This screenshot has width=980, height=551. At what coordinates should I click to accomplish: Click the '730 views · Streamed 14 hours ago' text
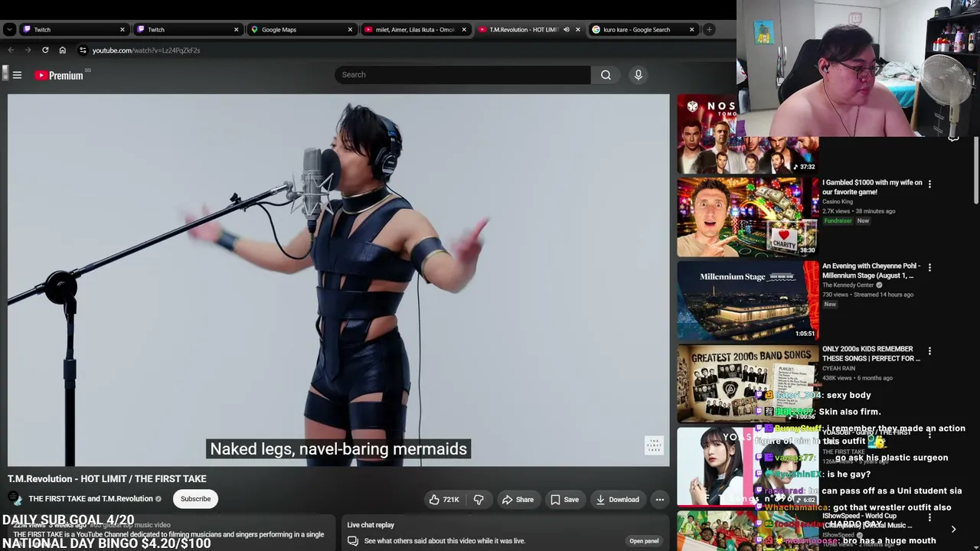[867, 295]
